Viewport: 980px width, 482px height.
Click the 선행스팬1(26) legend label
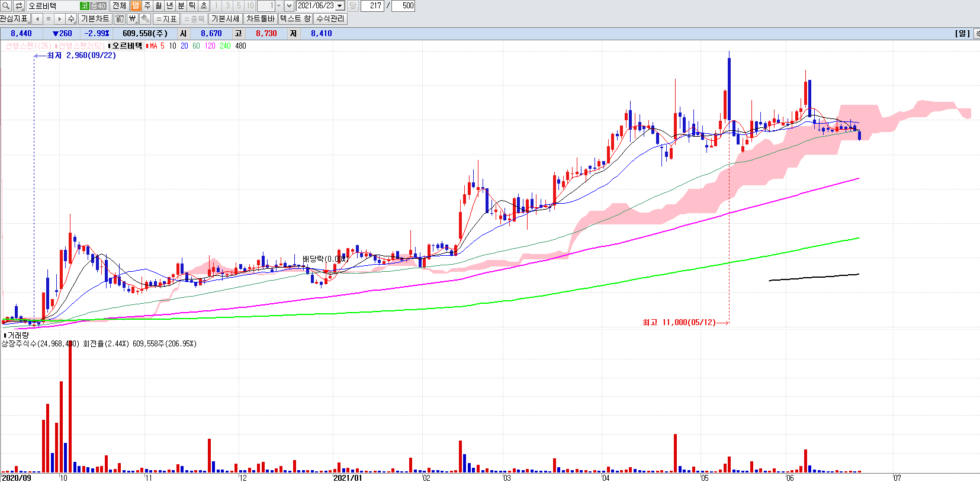28,46
